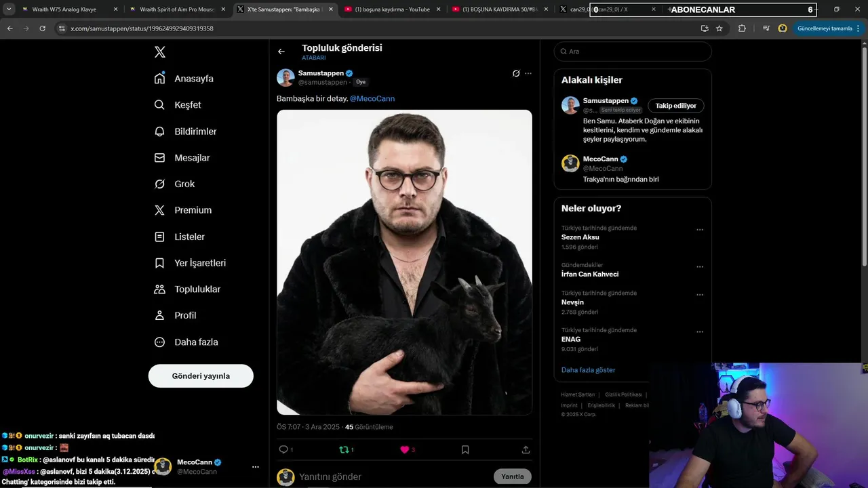Click the Ara search field
Screen dimensions: 868x488
633,52
